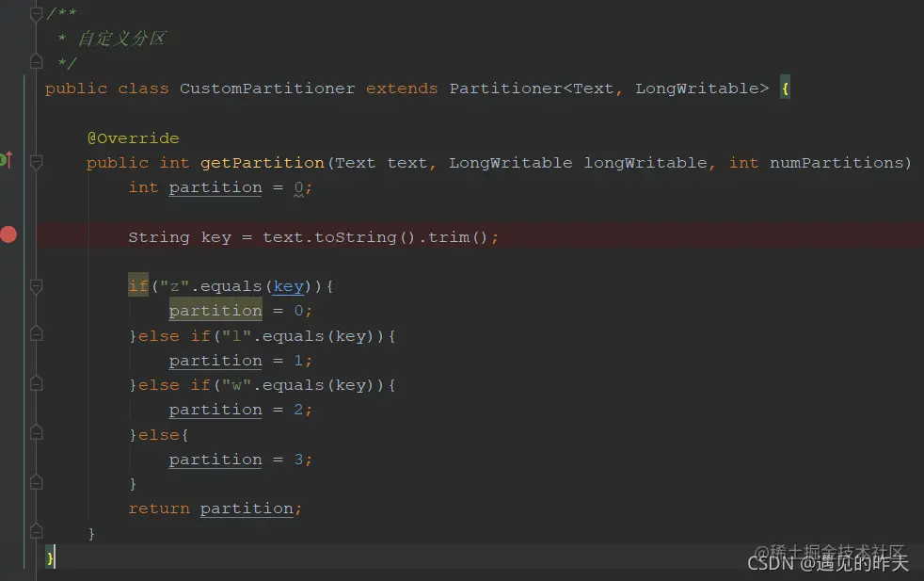Click the "l" string literal
Image resolution: width=924 pixels, height=581 pixels.
(236, 336)
